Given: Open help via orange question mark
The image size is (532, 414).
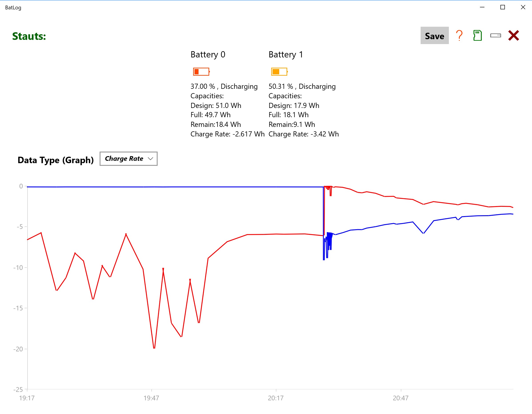Looking at the screenshot, I should pos(459,36).
